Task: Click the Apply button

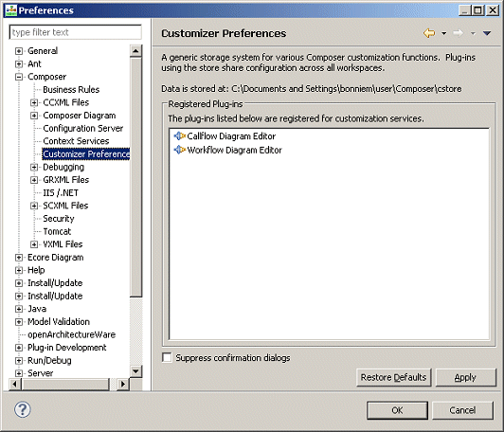Action: click(465, 377)
